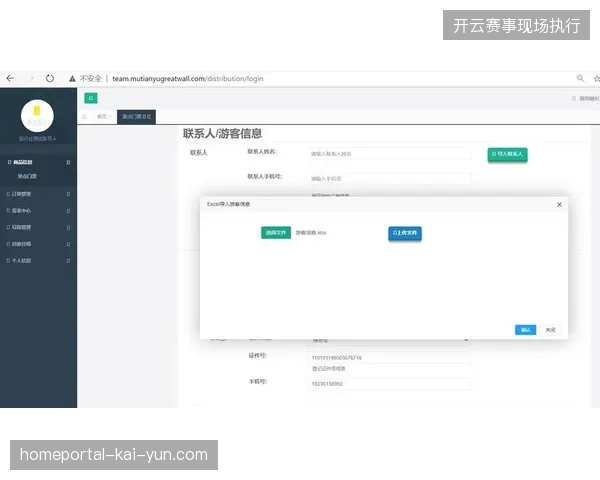Collapse the top highlighted sidebar section arrow
This screenshot has height=480, width=600.
coord(68,163)
